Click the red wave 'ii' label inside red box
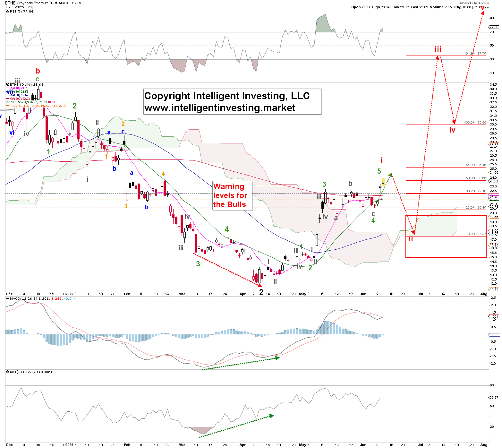Image resolution: width=502 pixels, height=448 pixels. [x=411, y=239]
